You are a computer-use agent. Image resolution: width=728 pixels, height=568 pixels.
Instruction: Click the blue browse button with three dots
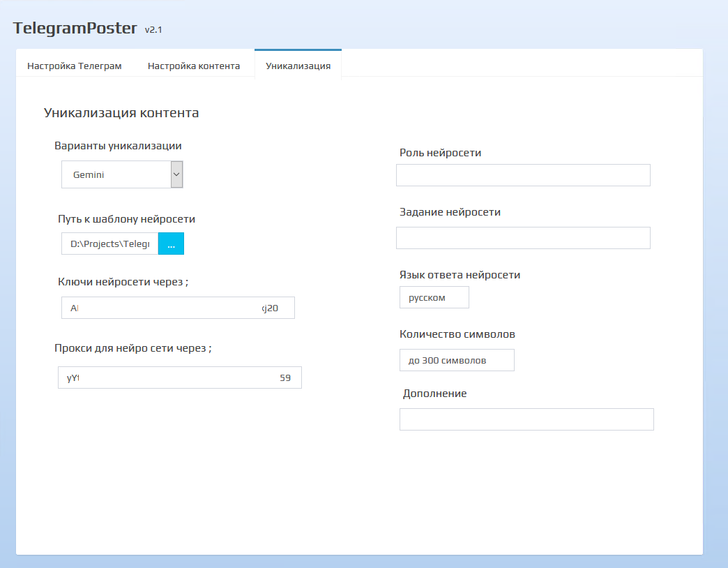[171, 244]
